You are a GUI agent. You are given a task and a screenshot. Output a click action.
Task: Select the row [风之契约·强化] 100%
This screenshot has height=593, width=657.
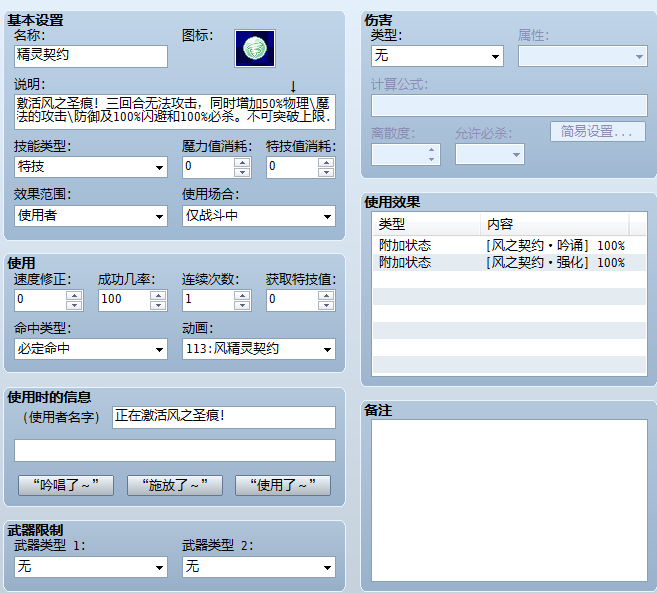coord(509,262)
